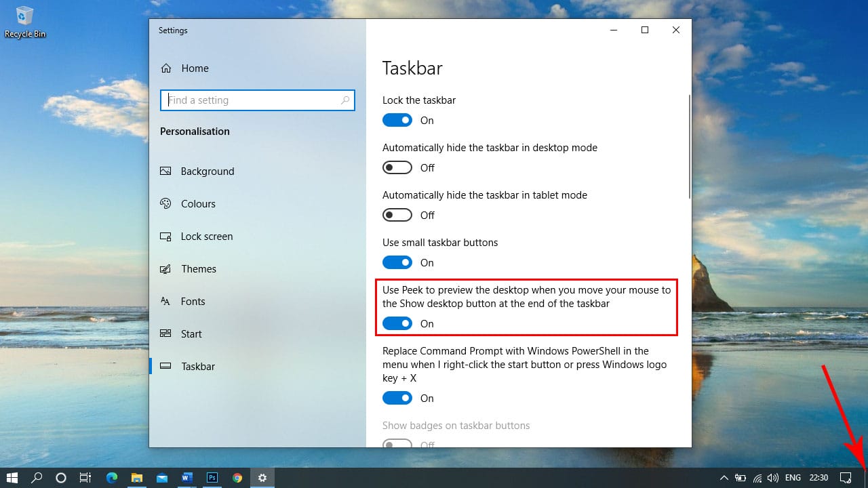The height and width of the screenshot is (488, 868).
Task: Activate Cortana on the taskbar
Action: 61,478
